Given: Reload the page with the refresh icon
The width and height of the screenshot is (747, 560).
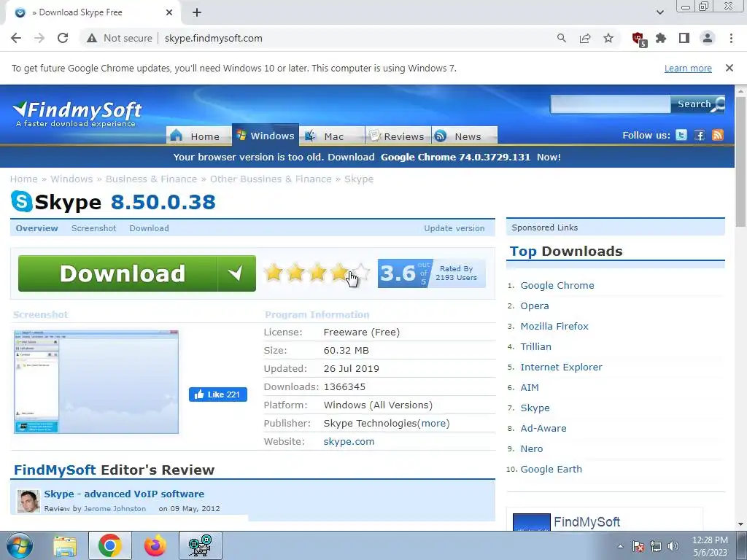Looking at the screenshot, I should tap(63, 38).
